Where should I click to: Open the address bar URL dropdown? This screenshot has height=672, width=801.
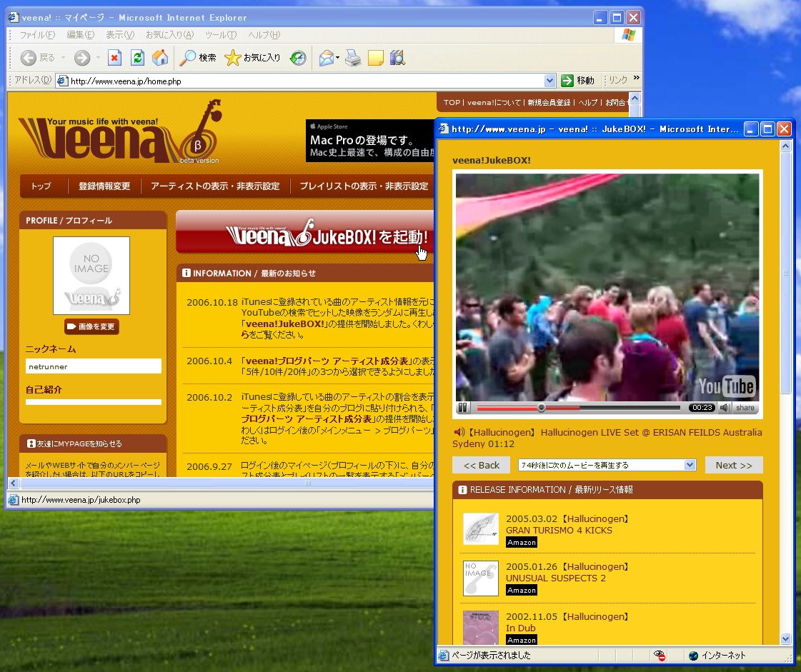point(549,81)
